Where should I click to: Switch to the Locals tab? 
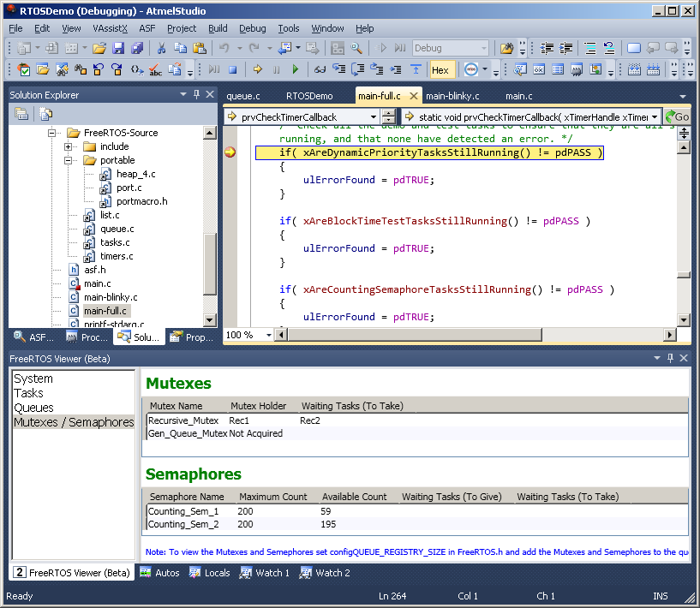click(210, 573)
